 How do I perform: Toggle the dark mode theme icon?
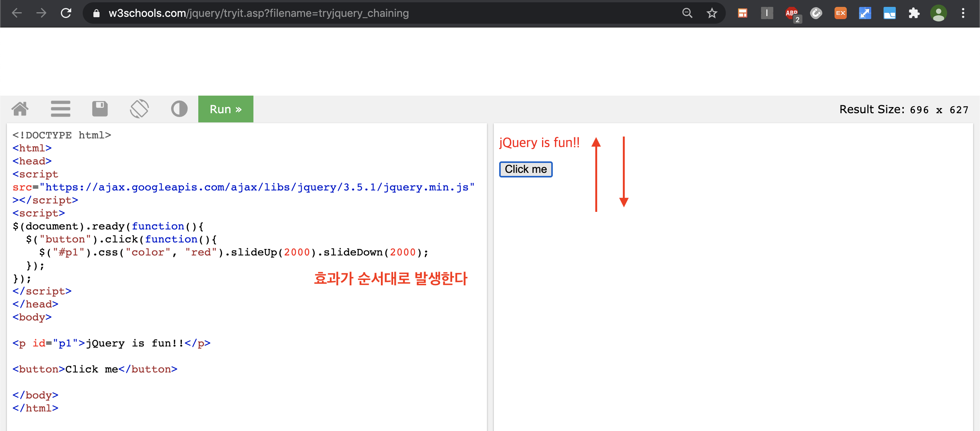(x=179, y=109)
